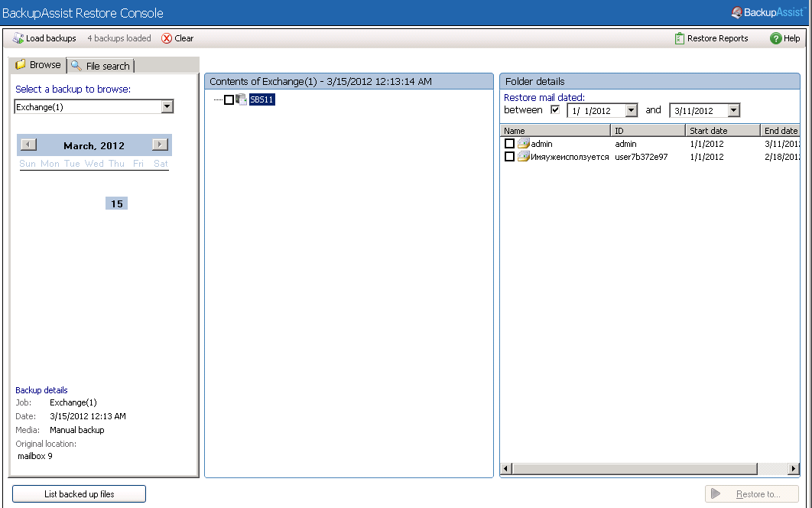
Task: Open the 3/11/2012 end date dropdown
Action: click(733, 110)
